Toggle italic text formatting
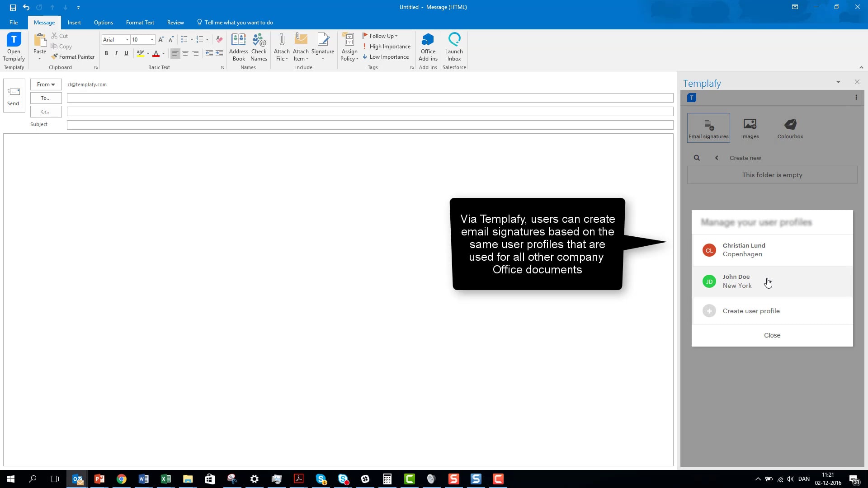868x488 pixels. pos(116,53)
